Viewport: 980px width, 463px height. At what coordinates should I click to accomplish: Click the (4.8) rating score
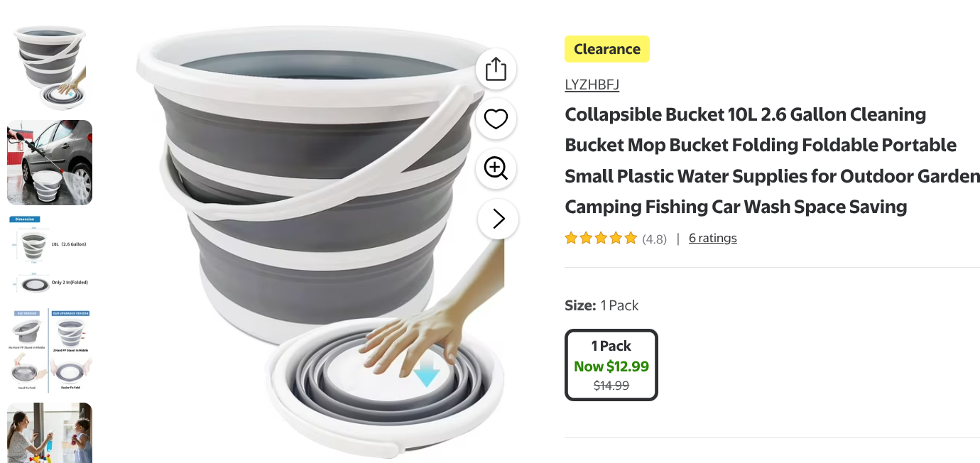coord(655,239)
